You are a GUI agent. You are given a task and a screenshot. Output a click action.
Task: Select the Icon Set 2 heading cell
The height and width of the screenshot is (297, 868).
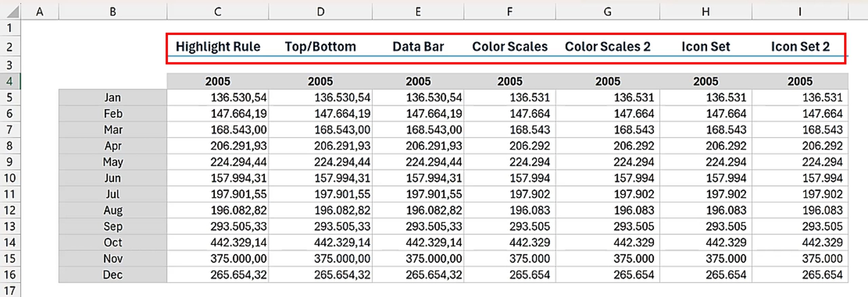(800, 47)
